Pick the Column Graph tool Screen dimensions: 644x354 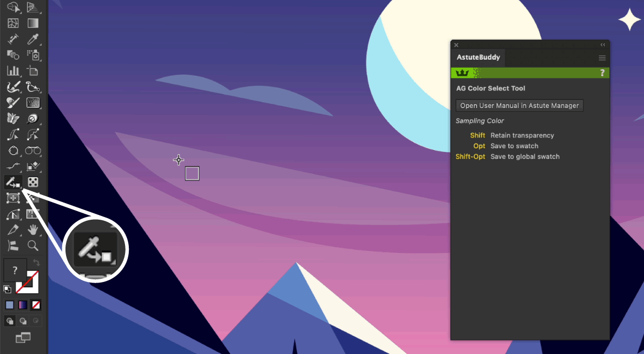click(13, 70)
